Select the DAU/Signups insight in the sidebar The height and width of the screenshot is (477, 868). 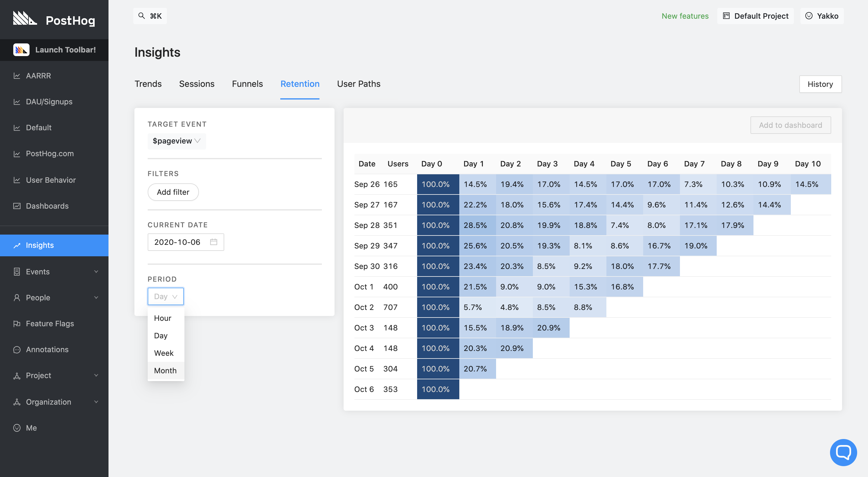(49, 102)
